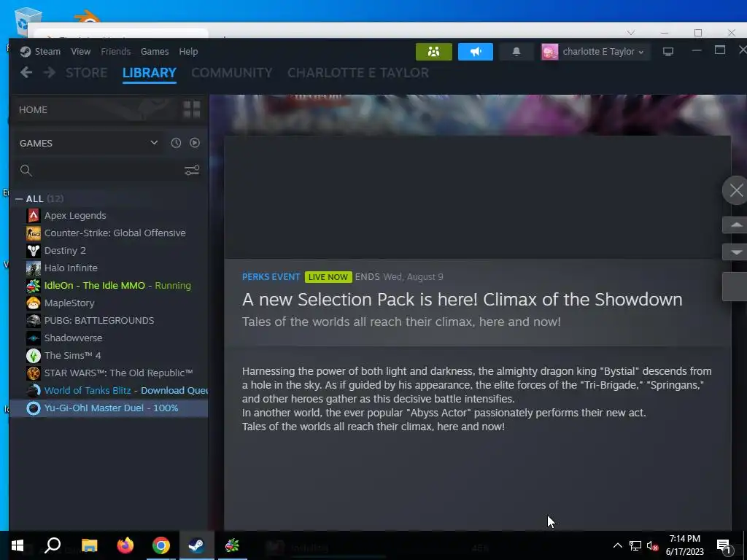The width and height of the screenshot is (747, 560).
Task: Open the Games menu
Action: 155,52
